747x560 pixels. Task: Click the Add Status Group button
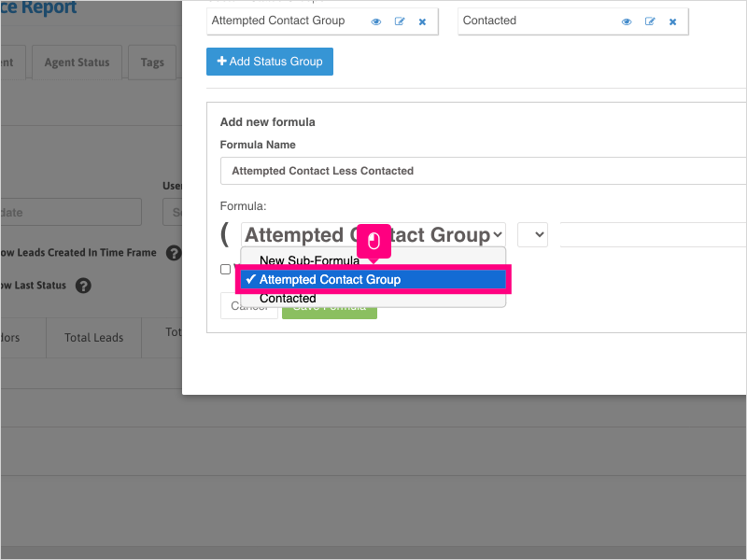pos(270,62)
